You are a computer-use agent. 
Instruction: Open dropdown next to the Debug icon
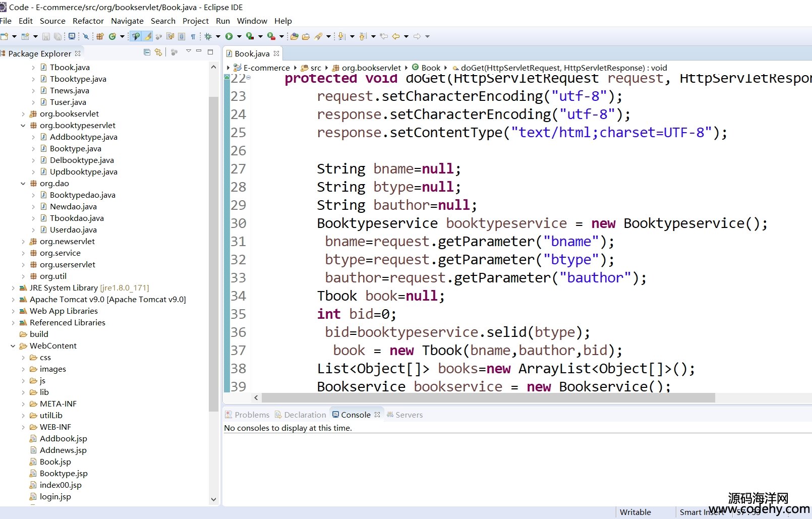click(218, 36)
